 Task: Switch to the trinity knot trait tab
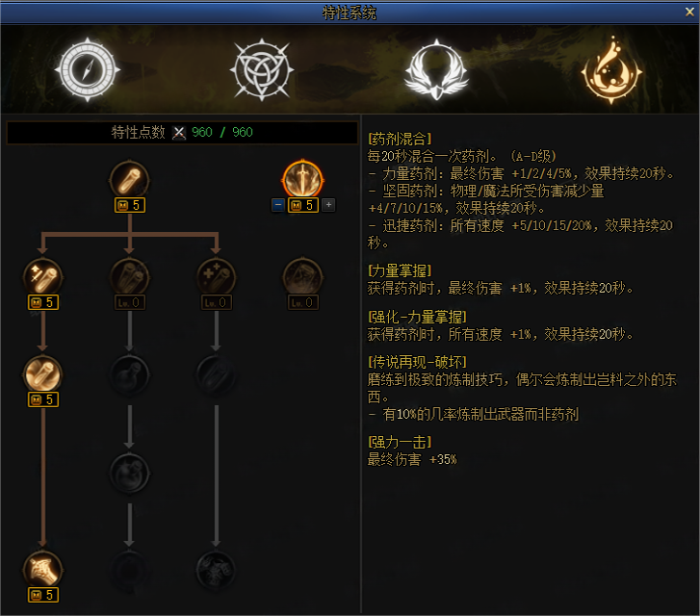pyautogui.click(x=262, y=69)
